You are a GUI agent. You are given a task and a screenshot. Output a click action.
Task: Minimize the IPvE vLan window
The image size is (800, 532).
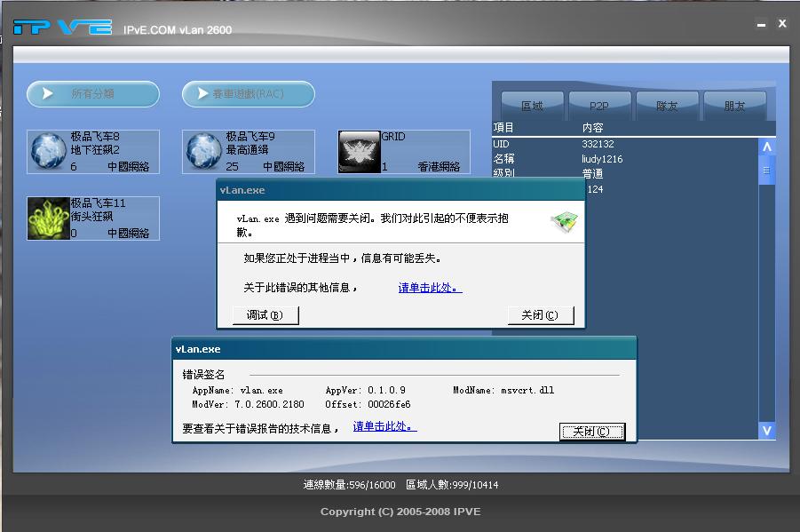point(761,24)
